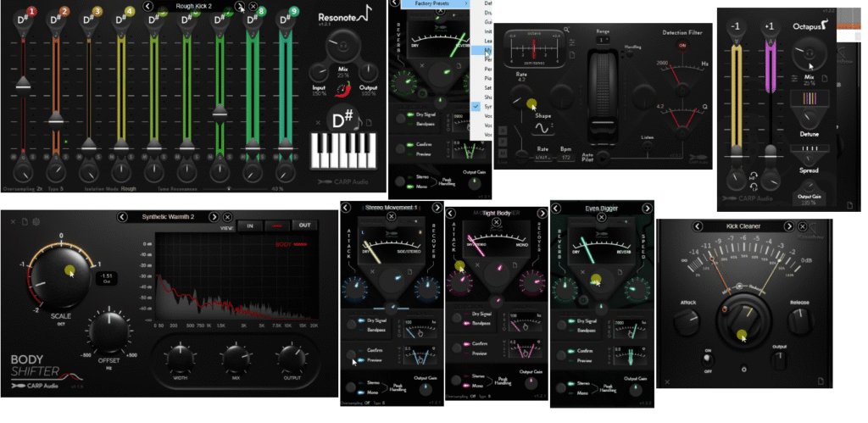Toggle the Listen button in tuner plugin
The width and height of the screenshot is (868, 423).
coord(647,144)
